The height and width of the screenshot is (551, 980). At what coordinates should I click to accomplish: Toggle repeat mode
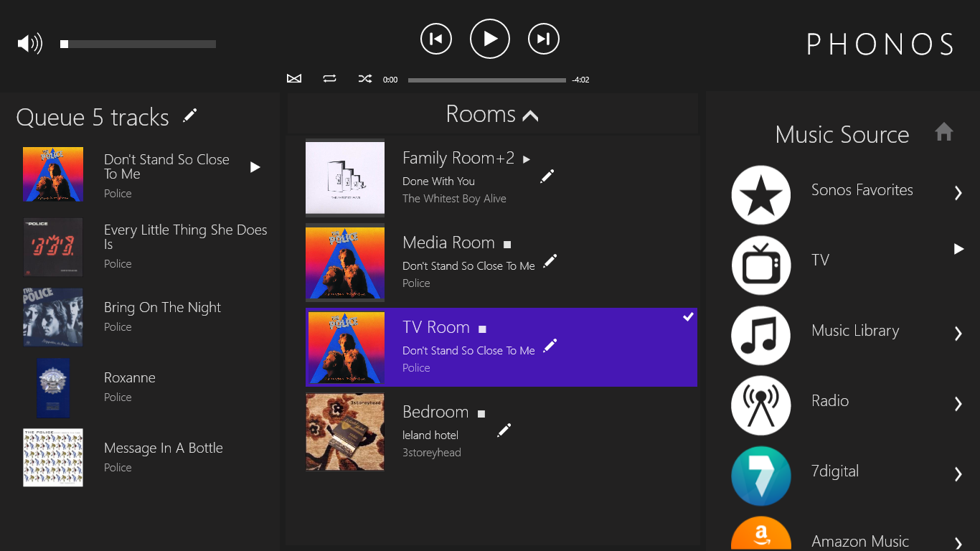pyautogui.click(x=329, y=79)
